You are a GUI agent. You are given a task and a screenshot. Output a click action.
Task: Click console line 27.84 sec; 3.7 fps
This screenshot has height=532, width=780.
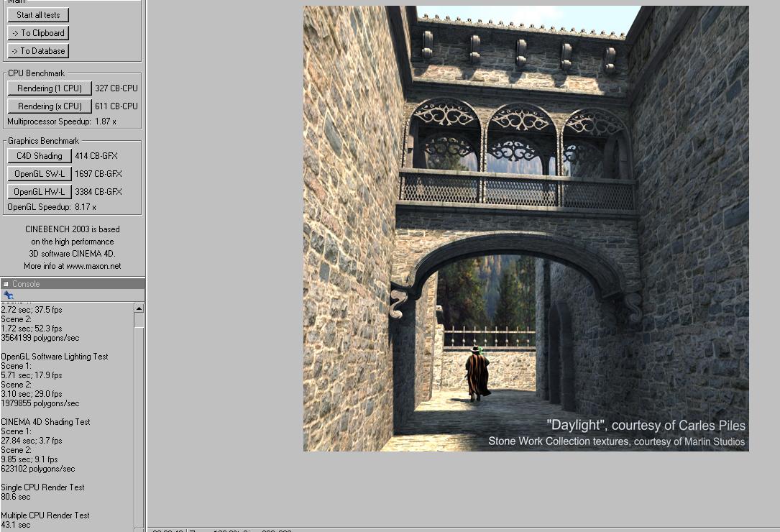click(32, 441)
